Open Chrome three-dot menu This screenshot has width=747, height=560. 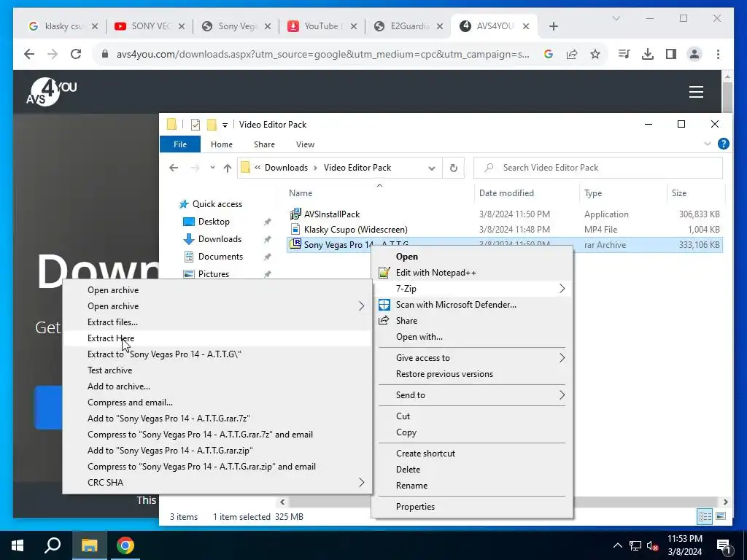click(718, 54)
